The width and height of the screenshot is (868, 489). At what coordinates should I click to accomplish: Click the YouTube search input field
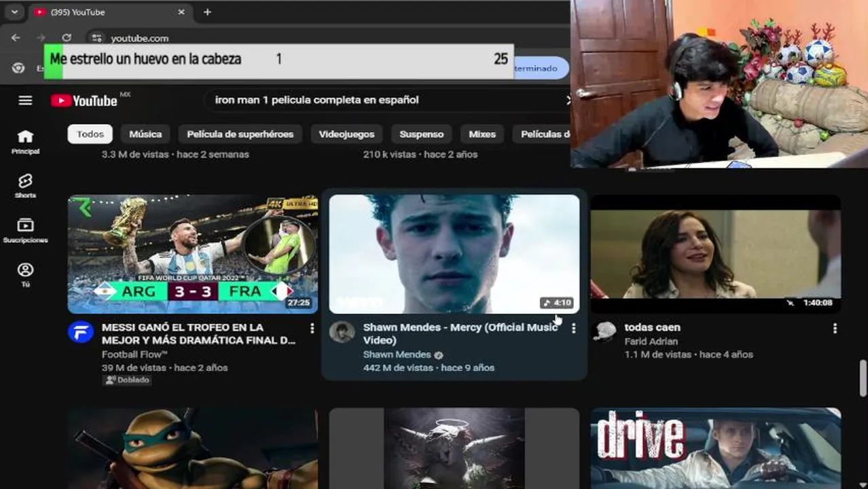coord(387,100)
